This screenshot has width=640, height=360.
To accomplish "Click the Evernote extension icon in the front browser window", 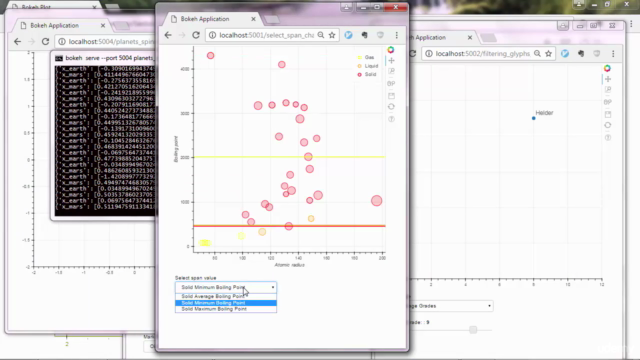I will (364, 35).
